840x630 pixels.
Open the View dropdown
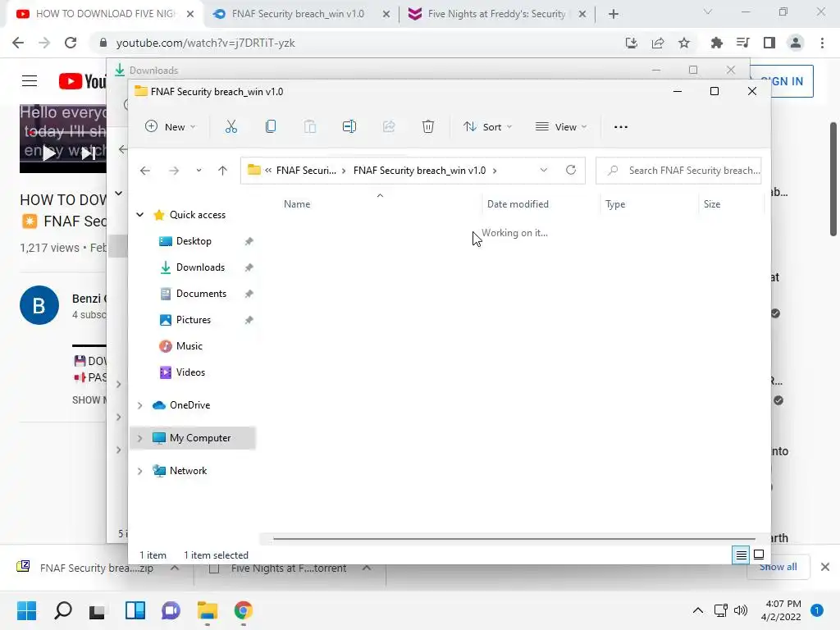click(x=561, y=127)
